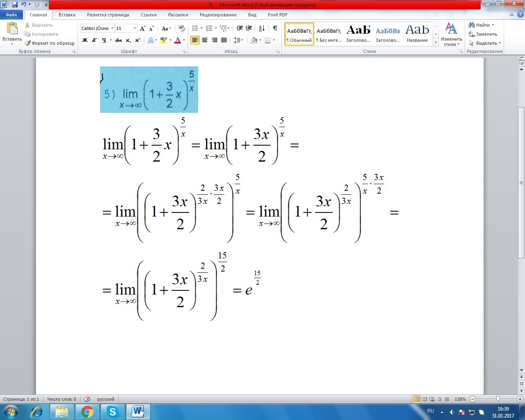
Task: Switch to Рецензирование (Review) tab
Action: [218, 15]
